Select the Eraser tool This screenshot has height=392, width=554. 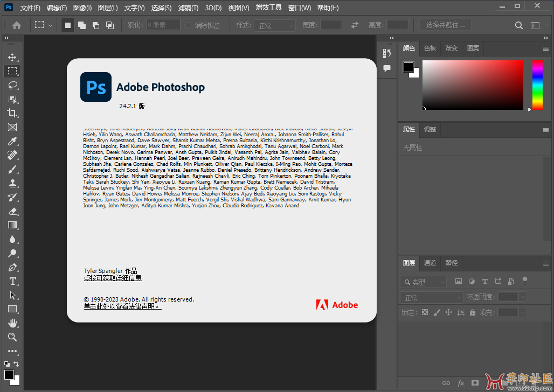tap(12, 211)
